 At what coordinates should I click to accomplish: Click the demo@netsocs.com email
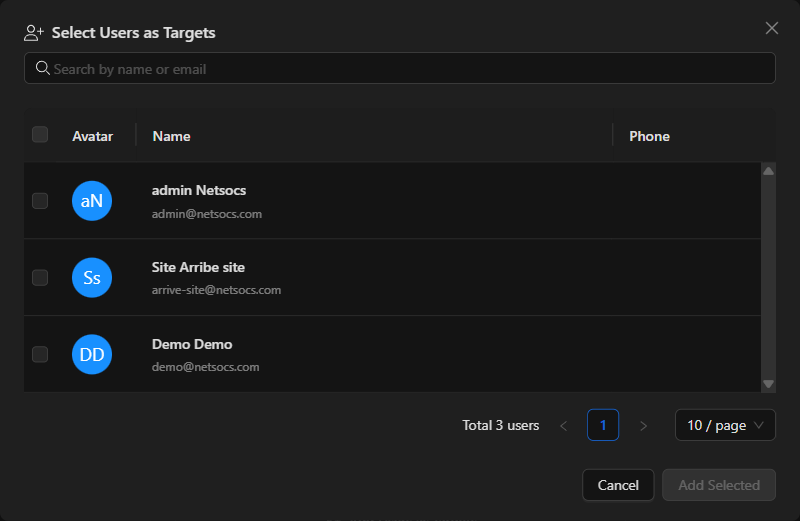(x=205, y=367)
